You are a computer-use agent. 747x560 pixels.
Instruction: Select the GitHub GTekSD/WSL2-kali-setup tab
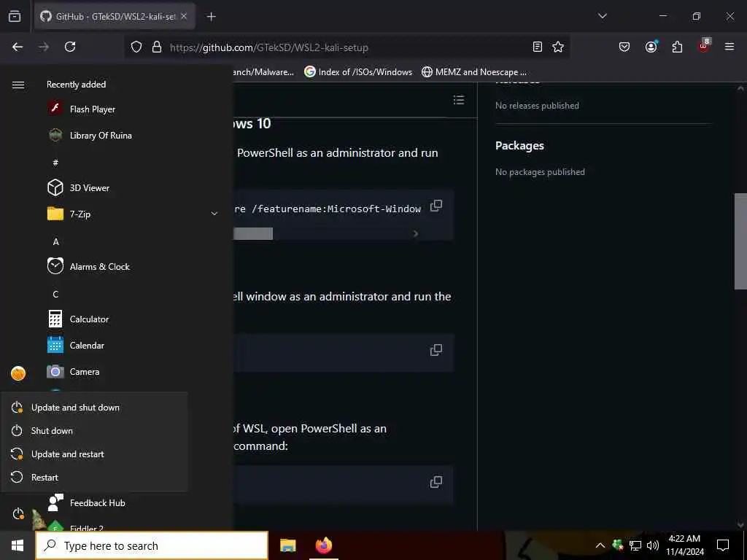(115, 16)
